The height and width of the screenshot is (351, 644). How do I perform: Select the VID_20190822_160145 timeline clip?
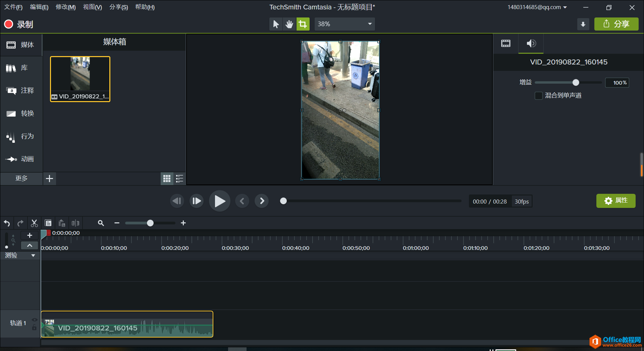(127, 324)
